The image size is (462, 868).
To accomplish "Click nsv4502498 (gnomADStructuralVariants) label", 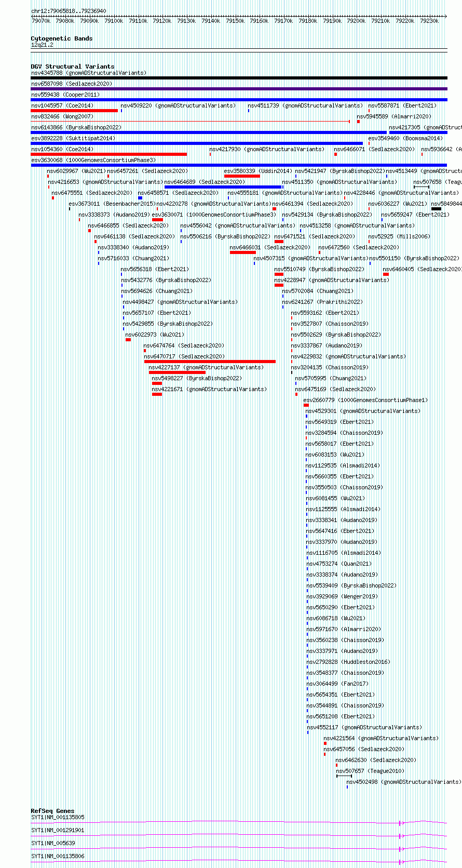I will coord(404,782).
